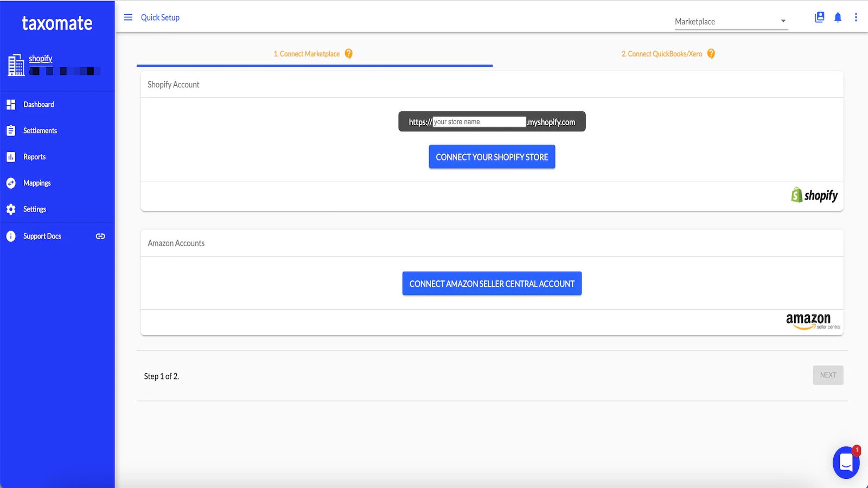Click the Quick Setup title link
The image size is (868, 488).
pyautogui.click(x=160, y=17)
